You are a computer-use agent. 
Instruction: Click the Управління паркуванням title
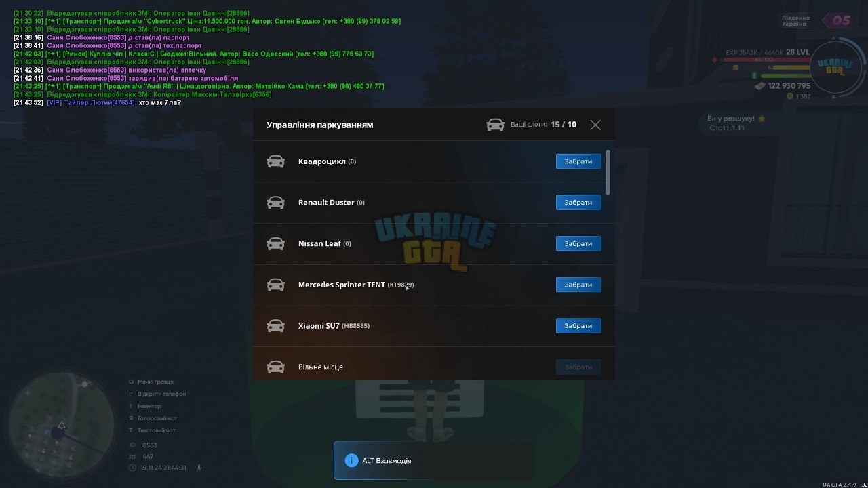(319, 125)
